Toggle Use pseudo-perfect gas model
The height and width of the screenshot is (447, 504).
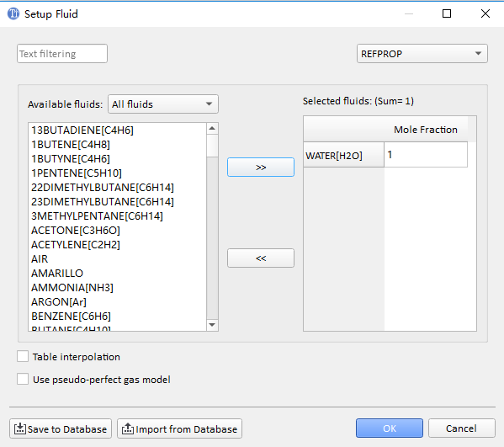[23, 379]
